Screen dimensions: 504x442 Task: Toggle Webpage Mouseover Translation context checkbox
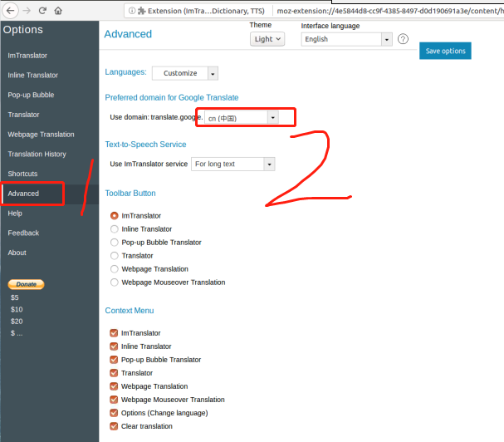(114, 400)
